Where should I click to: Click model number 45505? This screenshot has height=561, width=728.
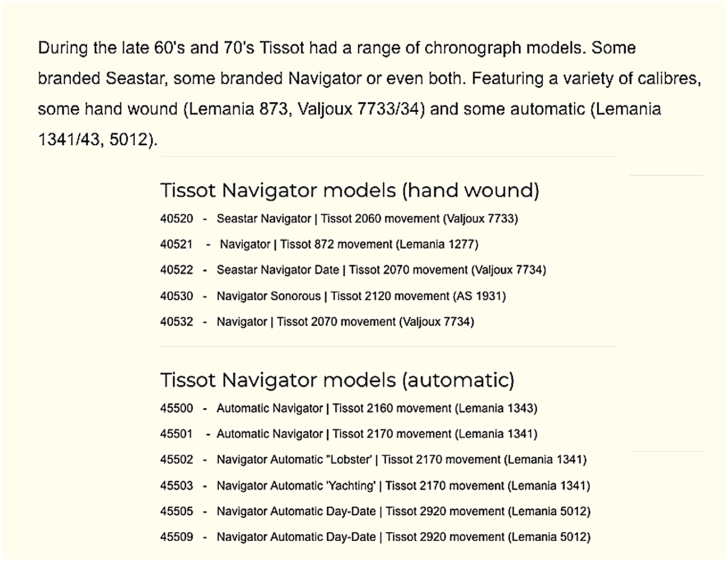coord(176,511)
